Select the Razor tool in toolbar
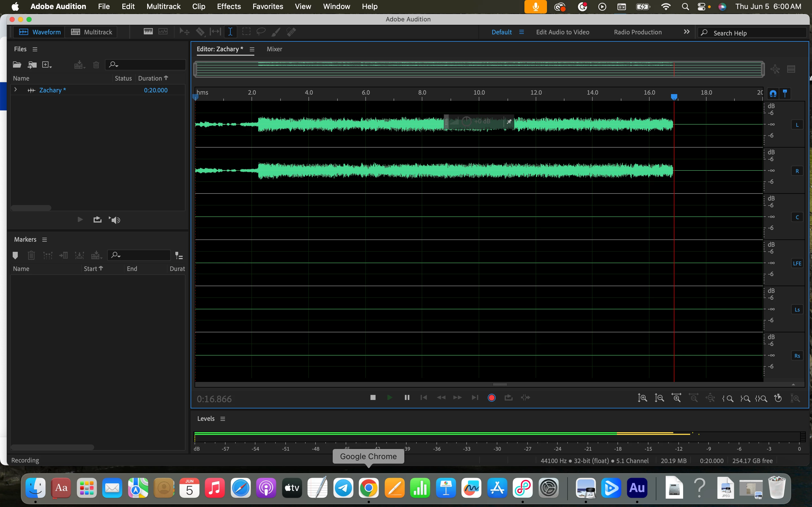Image resolution: width=812 pixels, height=507 pixels. click(x=200, y=32)
